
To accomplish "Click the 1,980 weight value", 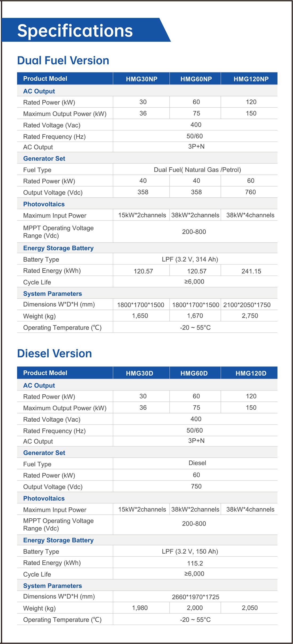I will 140,608.
